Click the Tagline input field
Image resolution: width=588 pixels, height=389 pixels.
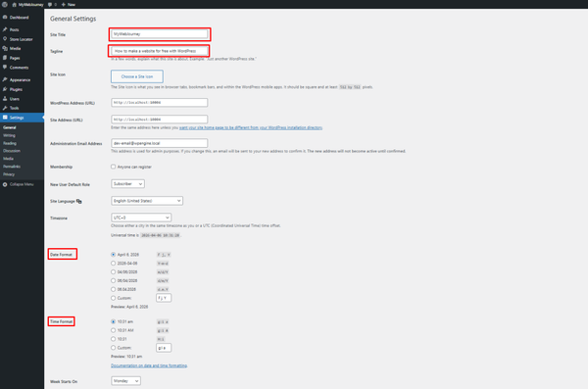pyautogui.click(x=160, y=51)
